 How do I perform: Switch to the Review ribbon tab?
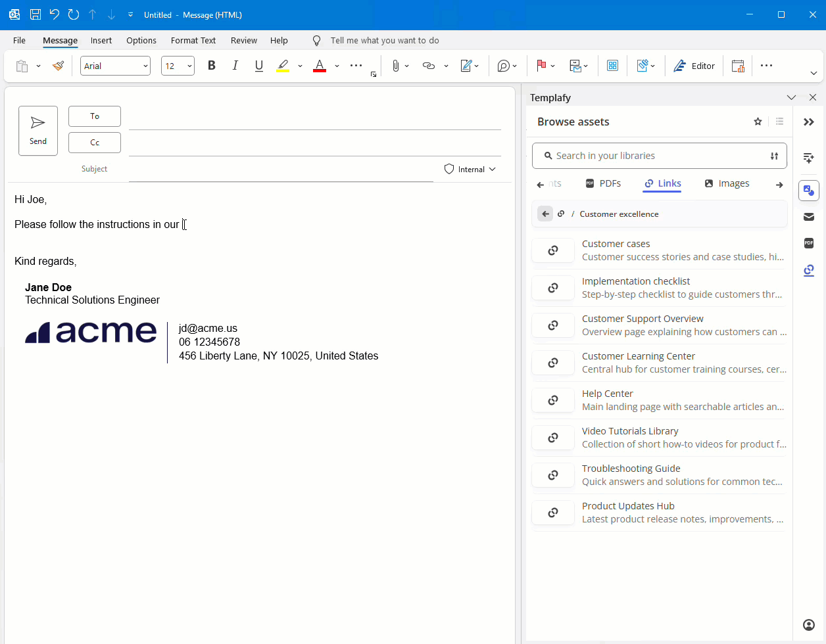click(244, 40)
